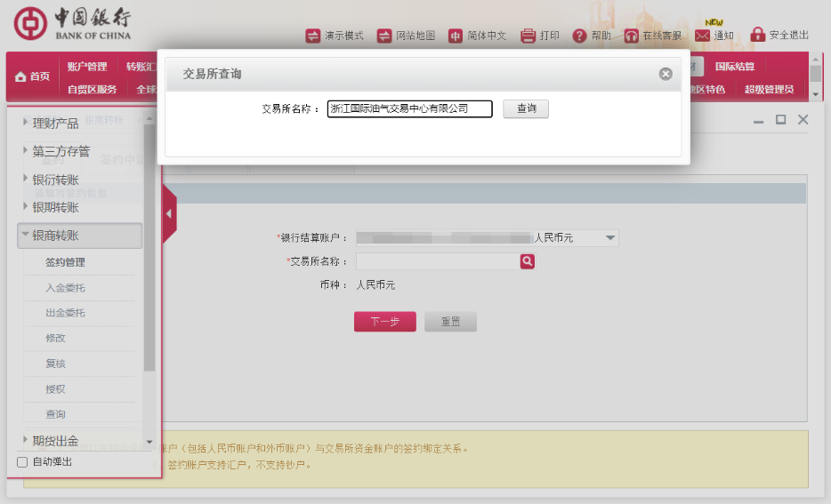Close the 交易所查询 dialog
The width and height of the screenshot is (831, 504).
point(666,74)
